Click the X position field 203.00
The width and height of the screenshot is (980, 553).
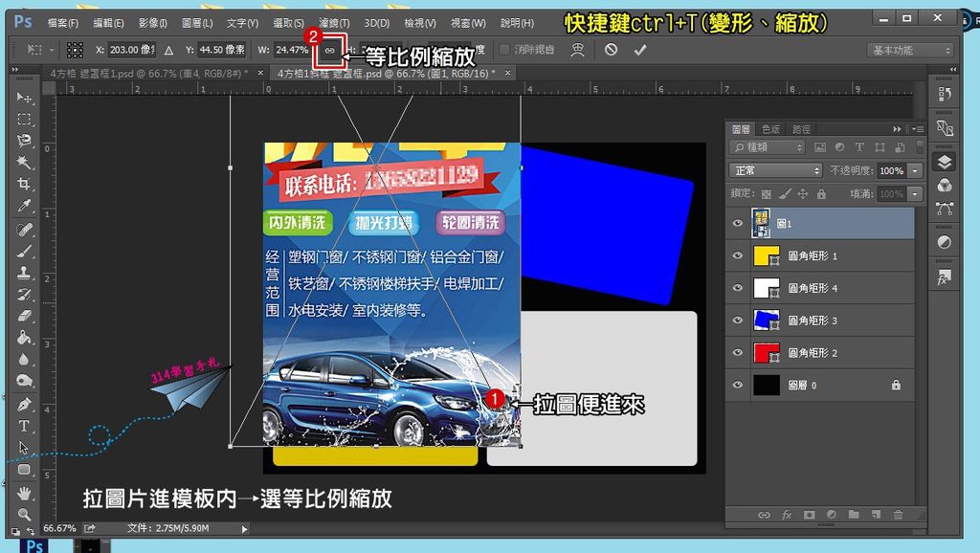point(131,50)
